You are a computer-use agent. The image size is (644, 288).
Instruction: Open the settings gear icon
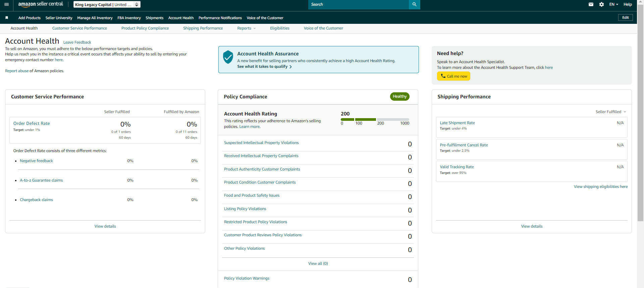pyautogui.click(x=601, y=4)
